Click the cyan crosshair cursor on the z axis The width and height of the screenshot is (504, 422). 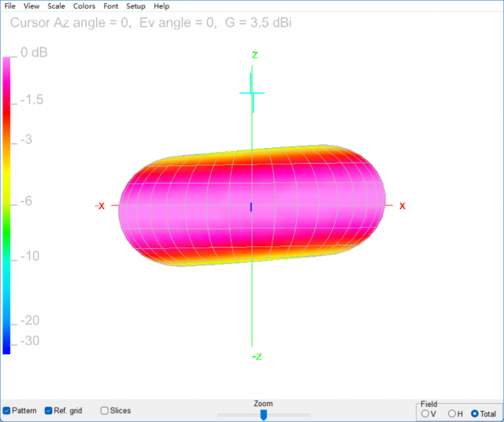252,93
